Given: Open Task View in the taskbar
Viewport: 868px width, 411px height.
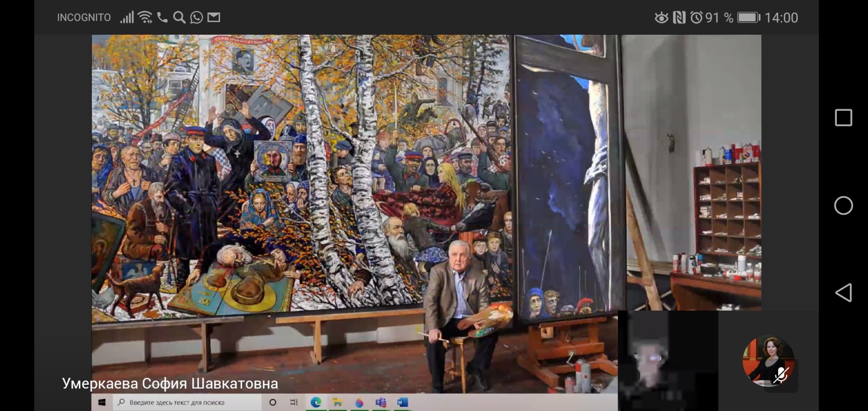Looking at the screenshot, I should click(x=294, y=402).
